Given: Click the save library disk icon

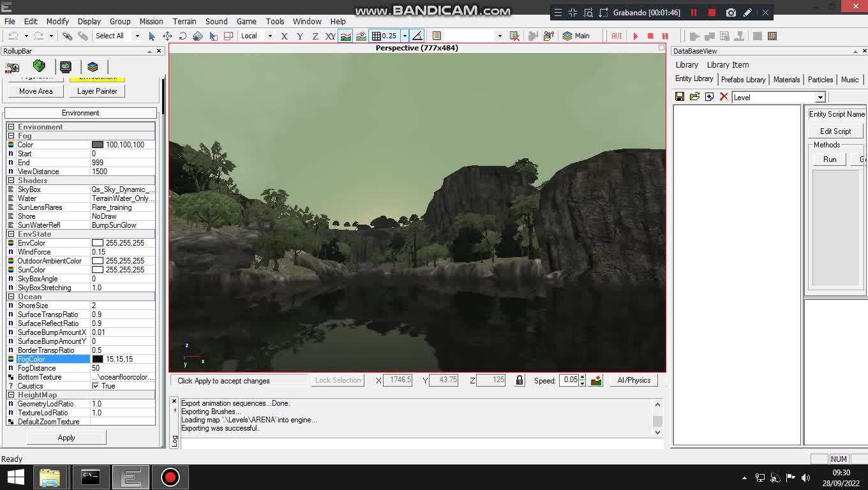Looking at the screenshot, I should [x=680, y=97].
